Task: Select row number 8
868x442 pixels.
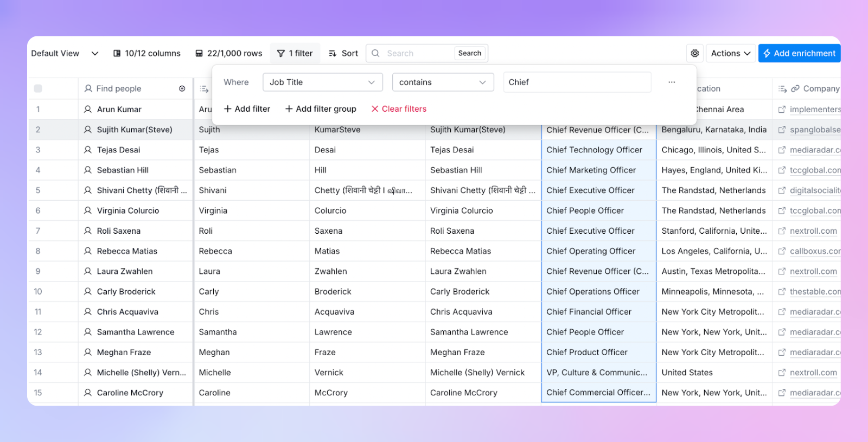Action: [38, 251]
